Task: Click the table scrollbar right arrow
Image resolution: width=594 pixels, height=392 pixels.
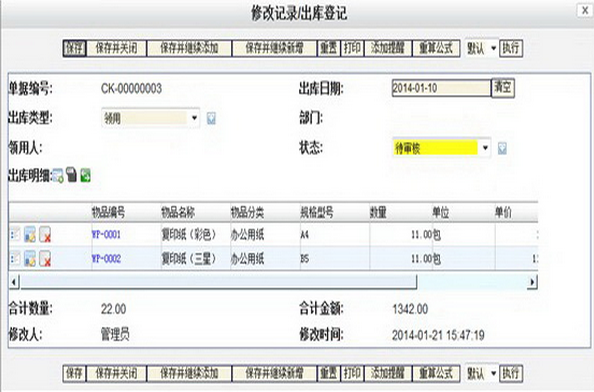Action: coord(532,282)
